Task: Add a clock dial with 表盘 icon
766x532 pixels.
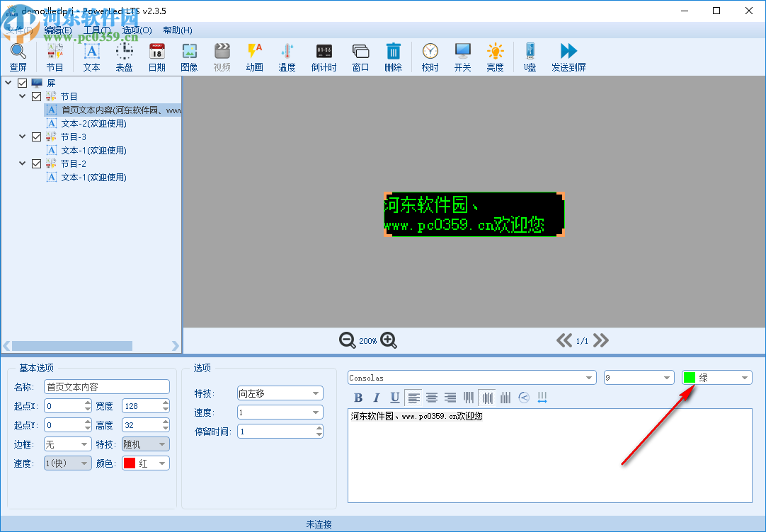Action: [125, 57]
